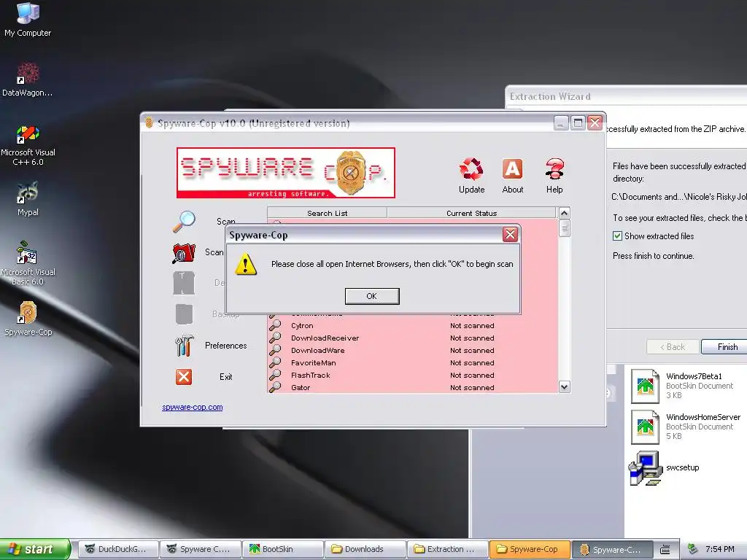Image resolution: width=747 pixels, height=560 pixels.
Task: Click OK in the Spyware-Cop dialog
Action: tap(372, 296)
